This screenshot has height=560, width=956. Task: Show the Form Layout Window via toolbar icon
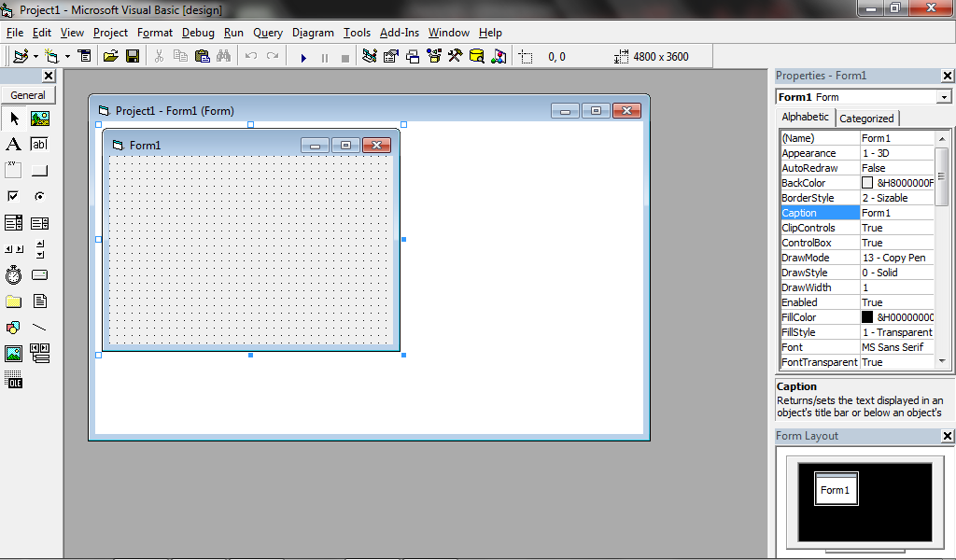pos(413,56)
